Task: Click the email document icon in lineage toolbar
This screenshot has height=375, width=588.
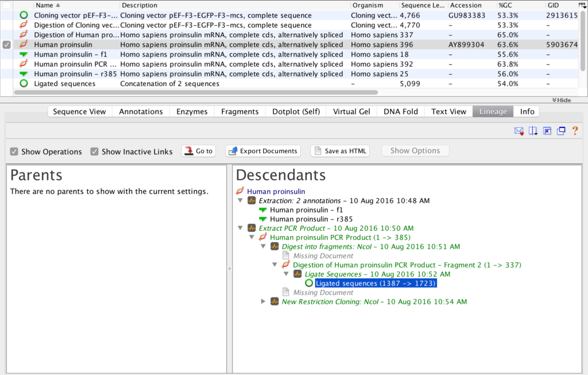Action: click(519, 131)
